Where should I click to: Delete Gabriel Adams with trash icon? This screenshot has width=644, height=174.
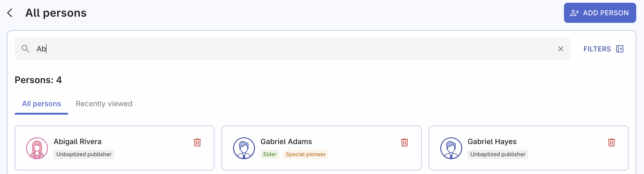(x=404, y=142)
